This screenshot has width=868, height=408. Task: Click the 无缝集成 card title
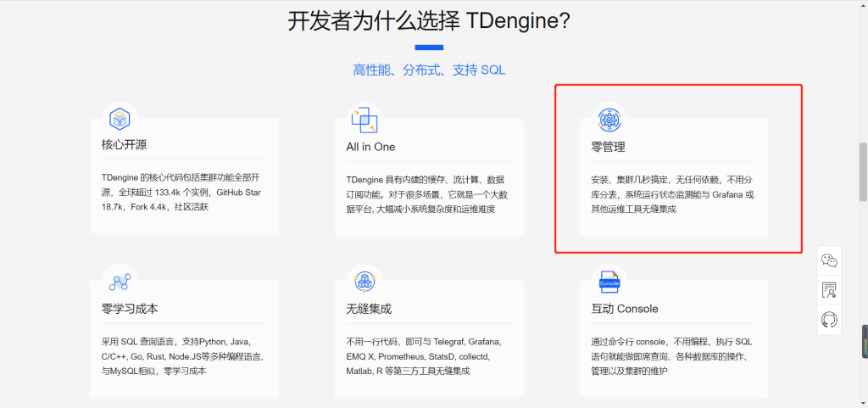[x=369, y=309]
